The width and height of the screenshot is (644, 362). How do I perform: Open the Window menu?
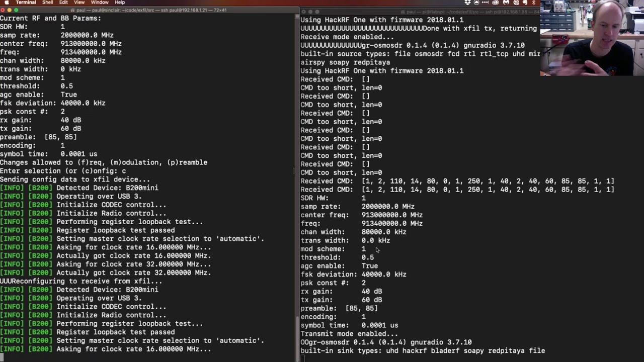[100, 2]
